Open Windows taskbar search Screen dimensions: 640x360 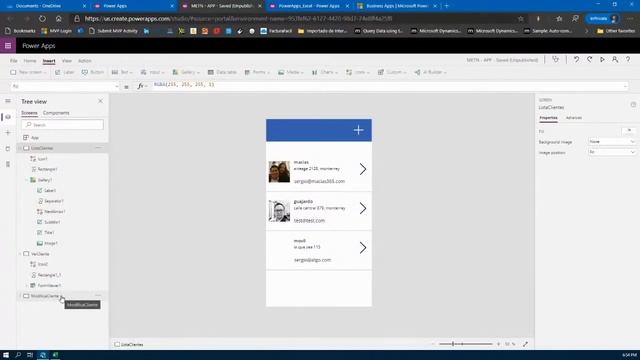click(18, 355)
